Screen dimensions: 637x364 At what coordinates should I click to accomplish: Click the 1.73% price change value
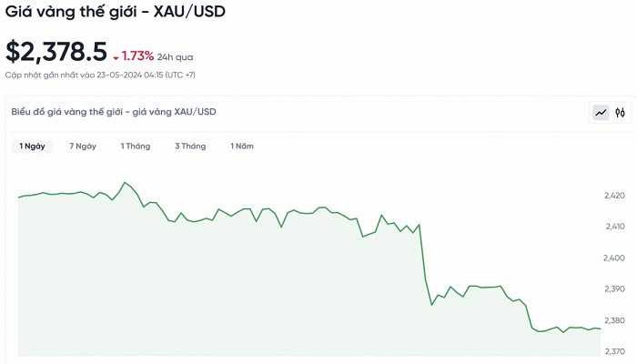tap(137, 56)
